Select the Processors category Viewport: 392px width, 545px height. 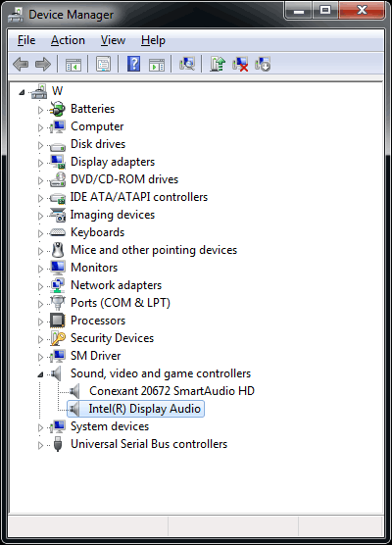[x=98, y=321]
